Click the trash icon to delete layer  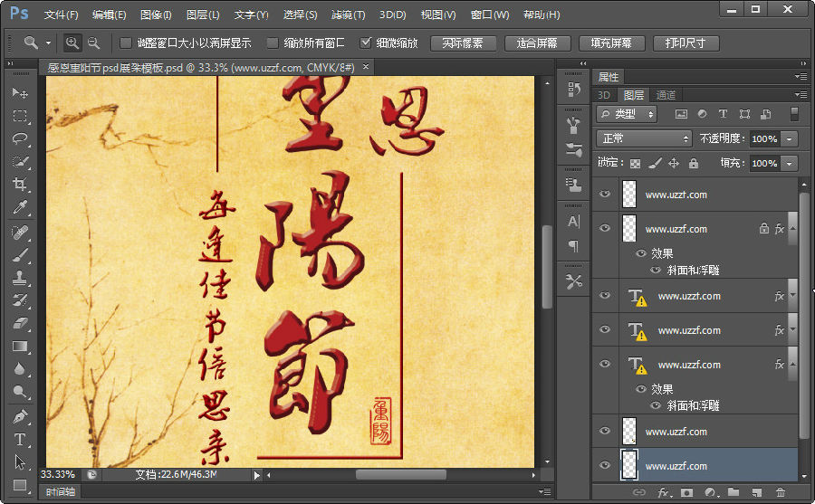pyautogui.click(x=780, y=492)
